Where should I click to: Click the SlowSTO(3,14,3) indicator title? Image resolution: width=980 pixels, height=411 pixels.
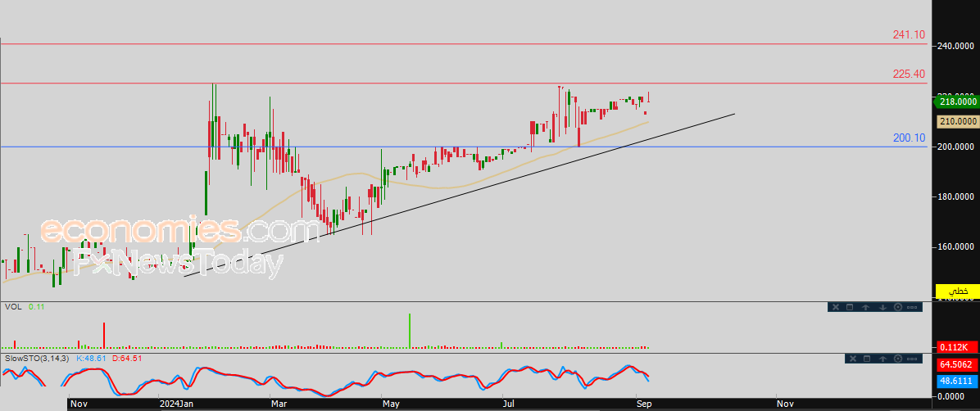(x=37, y=359)
